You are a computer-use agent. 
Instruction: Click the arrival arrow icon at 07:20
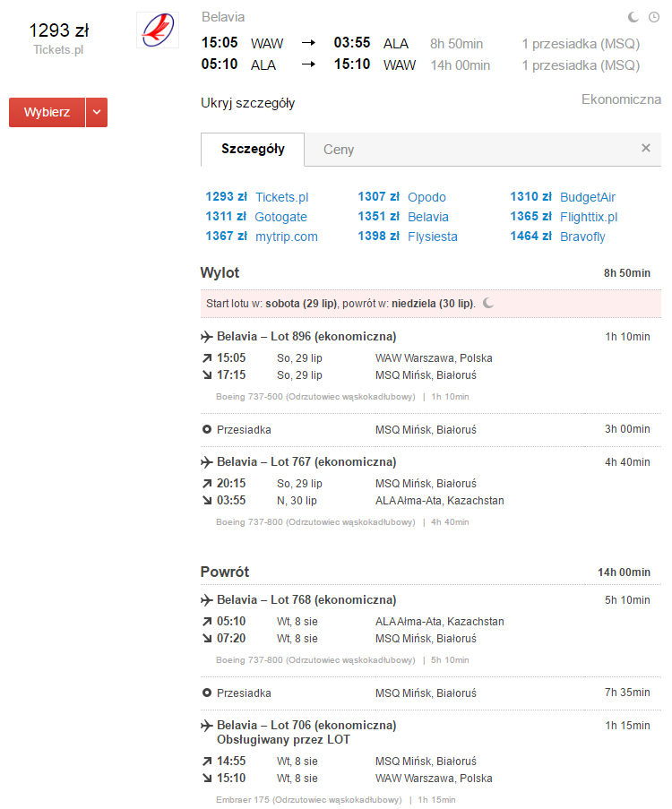coord(207,638)
